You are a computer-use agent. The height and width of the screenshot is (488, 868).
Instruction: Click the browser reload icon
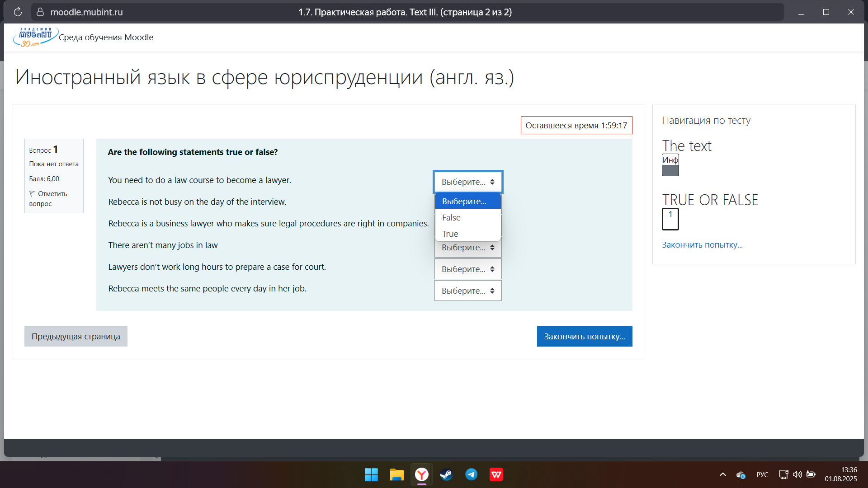point(18,12)
